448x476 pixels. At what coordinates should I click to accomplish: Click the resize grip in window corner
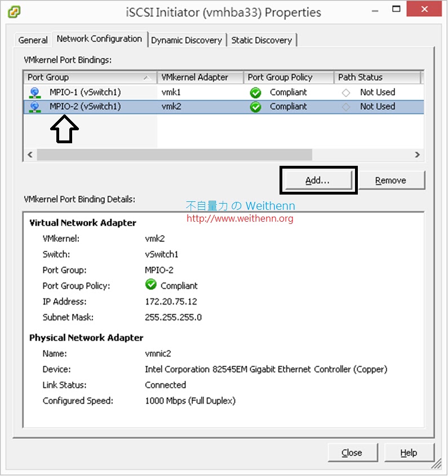coord(437,465)
